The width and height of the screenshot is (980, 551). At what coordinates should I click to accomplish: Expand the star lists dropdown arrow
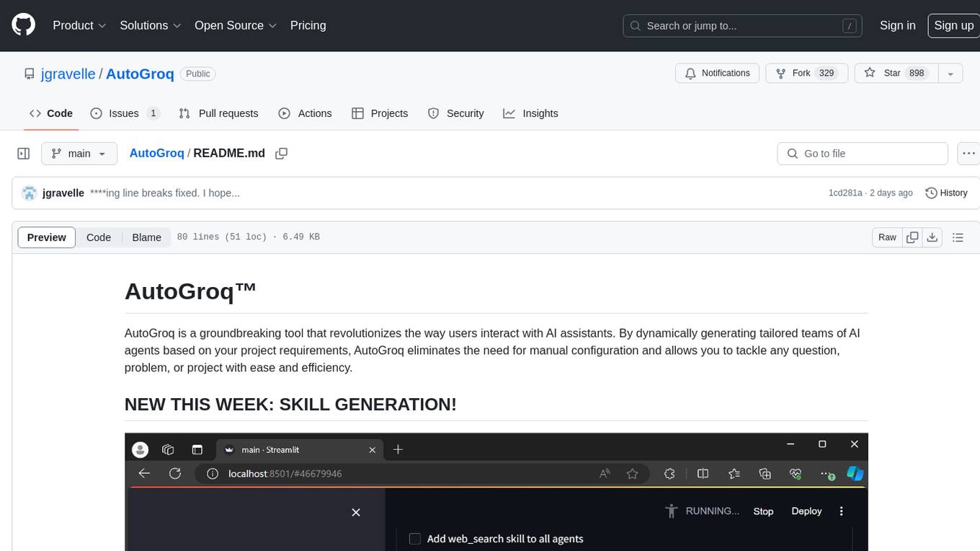950,74
